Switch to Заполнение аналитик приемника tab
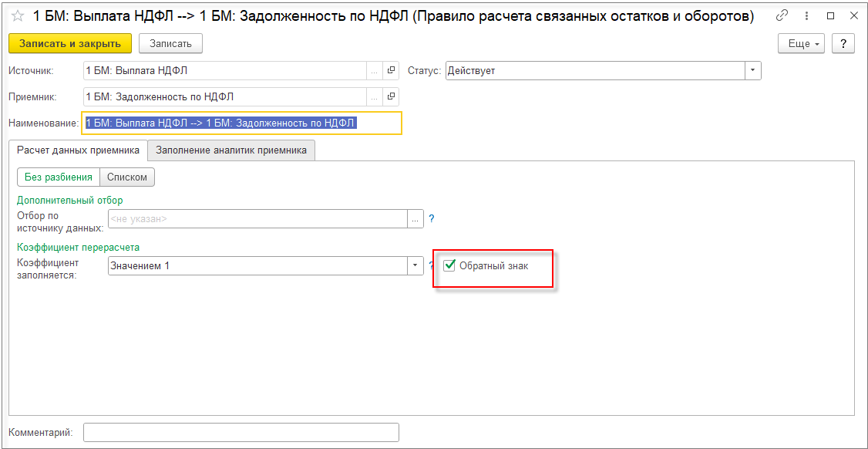 click(231, 150)
